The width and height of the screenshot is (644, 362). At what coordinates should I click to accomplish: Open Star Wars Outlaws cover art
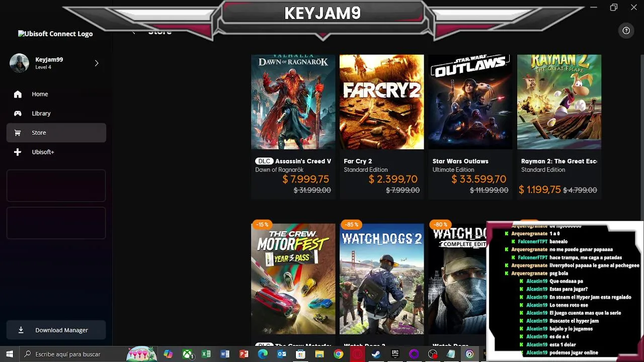tap(470, 102)
